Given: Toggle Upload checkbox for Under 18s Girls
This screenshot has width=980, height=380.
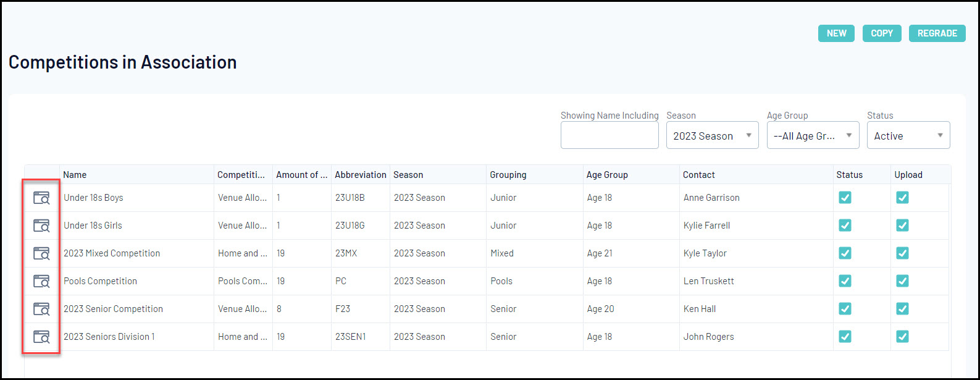Looking at the screenshot, I should point(902,226).
